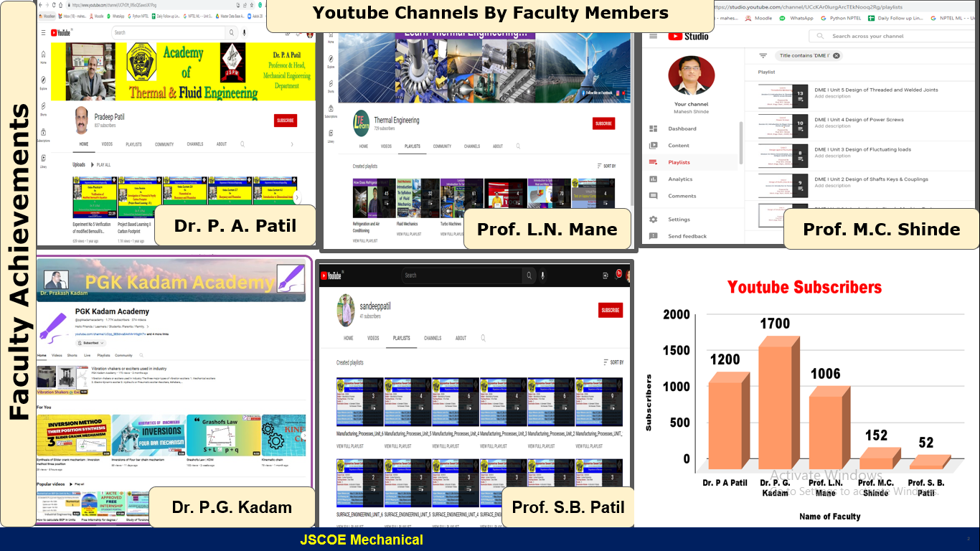Open Home icon in Pradeep Patil sidebar
The height and width of the screenshot is (551, 980).
[44, 55]
